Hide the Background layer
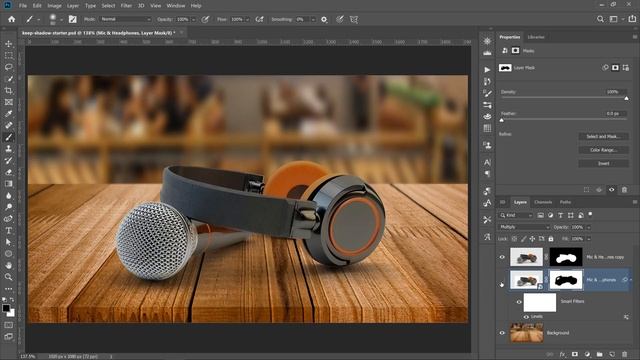Viewport: 640px width, 360px height. tap(502, 333)
